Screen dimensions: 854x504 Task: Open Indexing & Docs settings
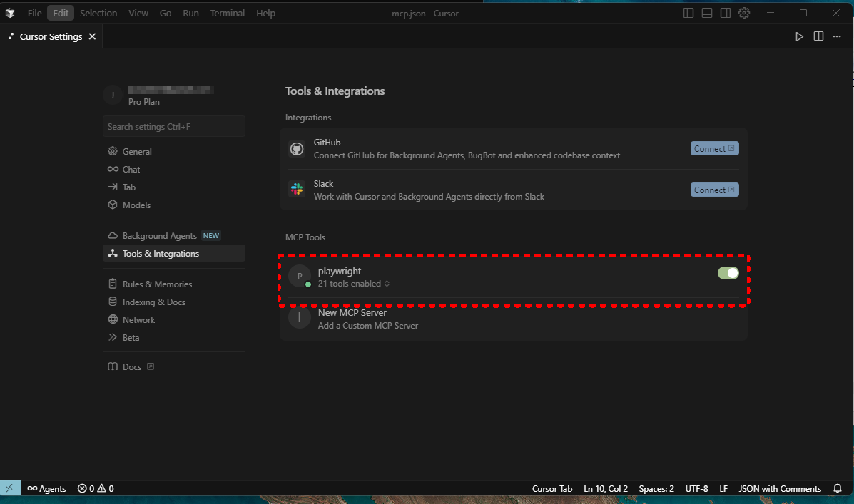[x=174, y=302]
